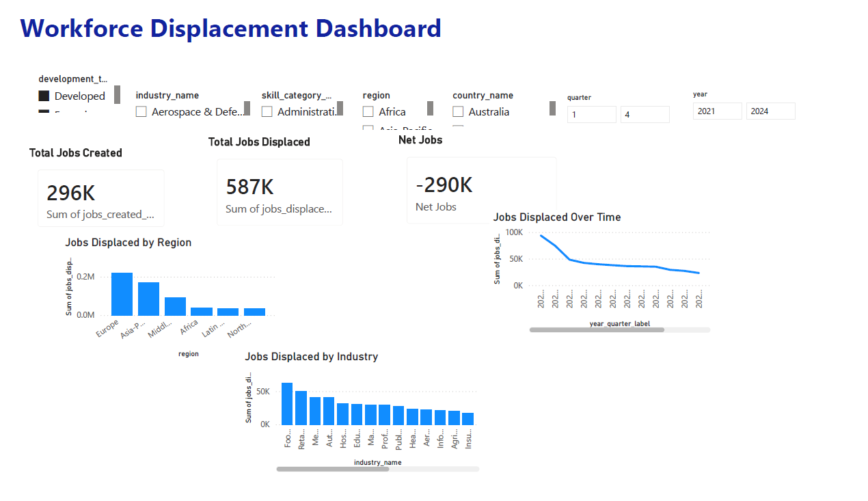Click the 0.2M axis label in region chart
868x501 pixels.
(x=85, y=277)
